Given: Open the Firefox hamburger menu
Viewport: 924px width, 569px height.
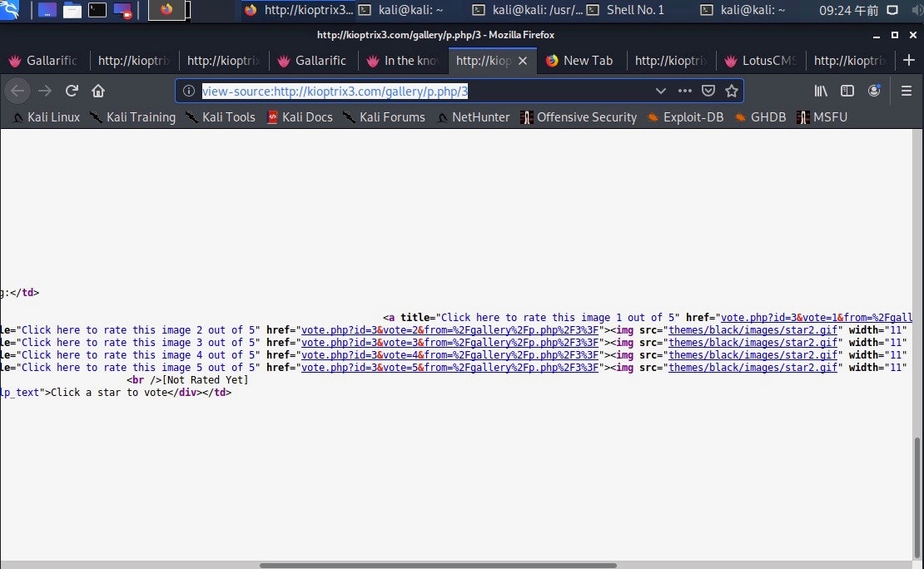Looking at the screenshot, I should click(907, 91).
